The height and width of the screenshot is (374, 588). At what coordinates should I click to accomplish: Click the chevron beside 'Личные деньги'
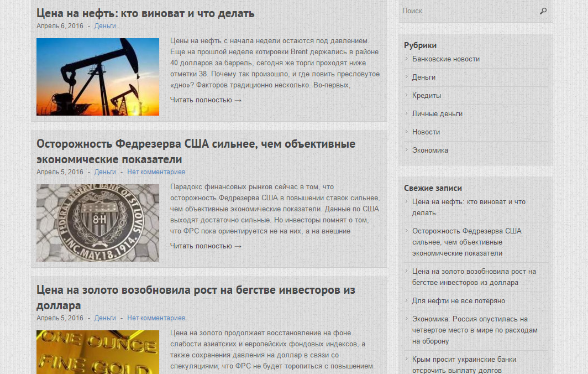[407, 113]
